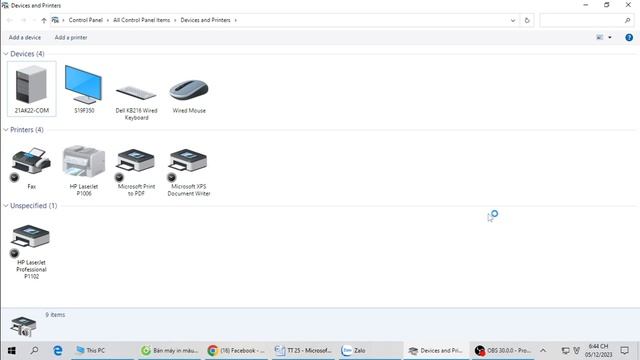Viewport: 640px width, 360px height.
Task: Switch to TT 25 Microsoft Word window
Action: coord(303,351)
